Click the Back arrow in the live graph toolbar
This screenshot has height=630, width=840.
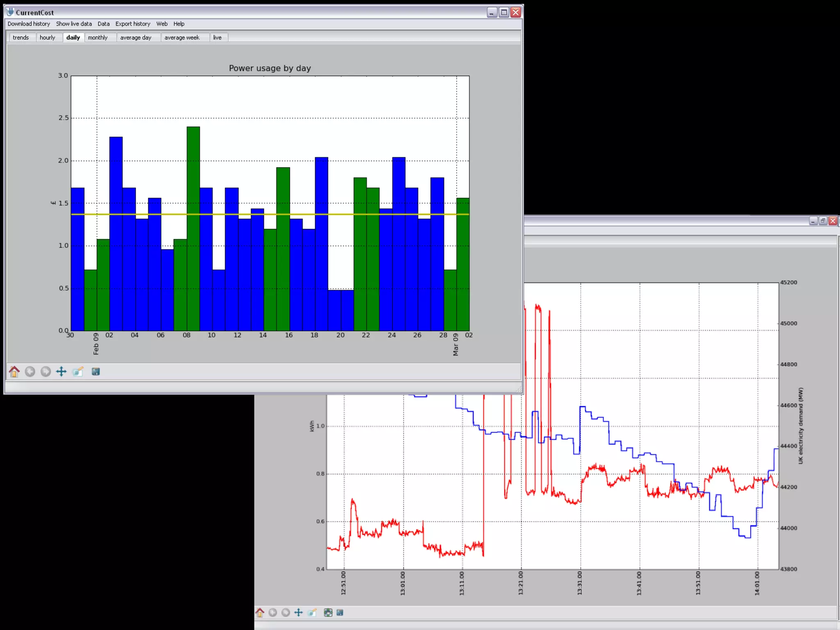[x=273, y=612]
